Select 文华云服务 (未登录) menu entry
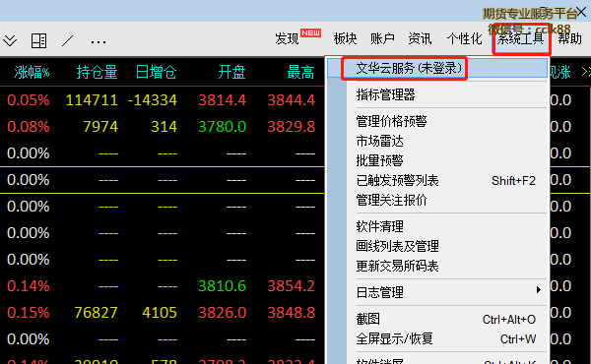The width and height of the screenshot is (591, 364). coord(437,68)
